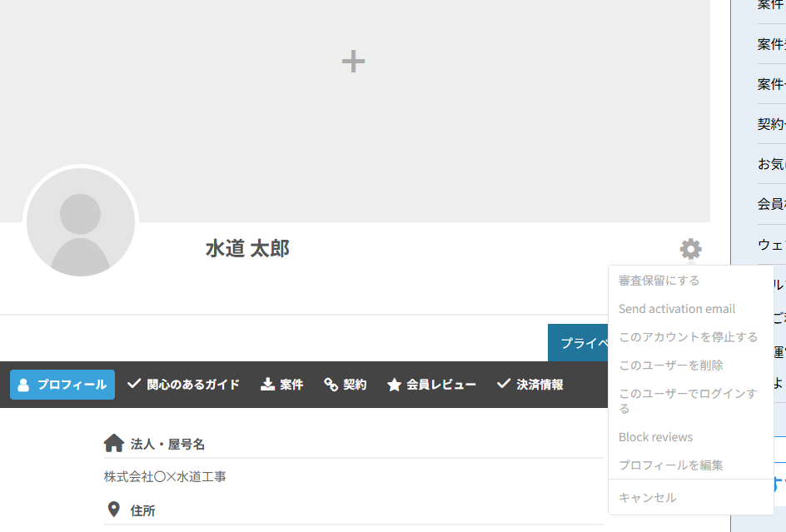This screenshot has height=532, width=786.
Task: Click the user name 水道 太郎
Action: (x=247, y=248)
